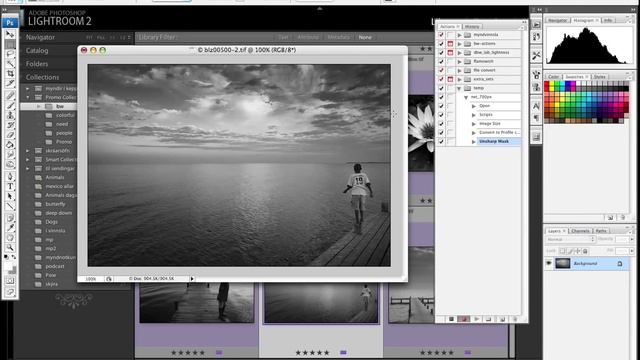Pick the red swatch in Swatches panel
640x360 pixels.
pos(547,84)
